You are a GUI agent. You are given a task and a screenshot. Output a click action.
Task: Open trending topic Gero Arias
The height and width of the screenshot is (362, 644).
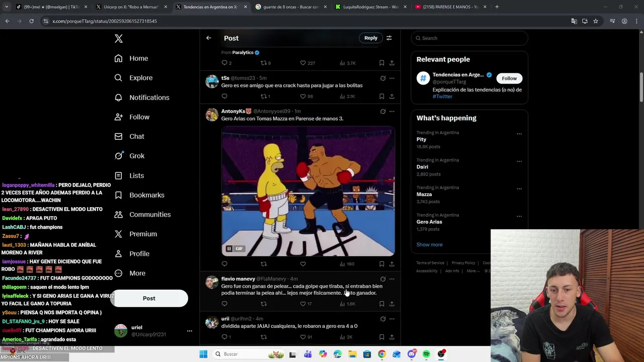click(x=429, y=222)
